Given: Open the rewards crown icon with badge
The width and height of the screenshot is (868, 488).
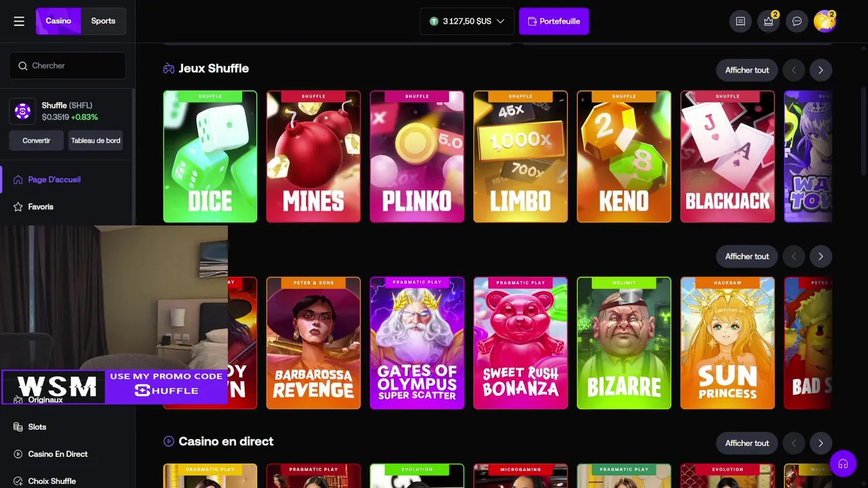Looking at the screenshot, I should [x=769, y=21].
